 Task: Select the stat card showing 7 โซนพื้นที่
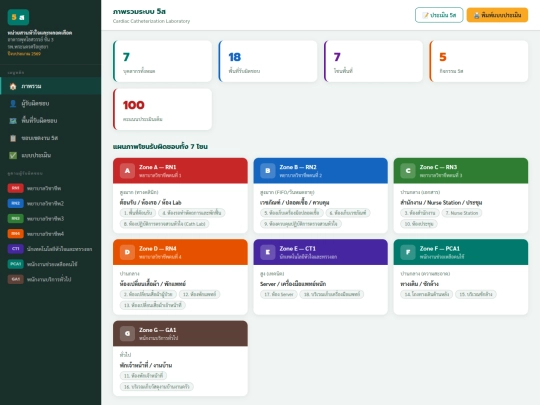(373, 61)
